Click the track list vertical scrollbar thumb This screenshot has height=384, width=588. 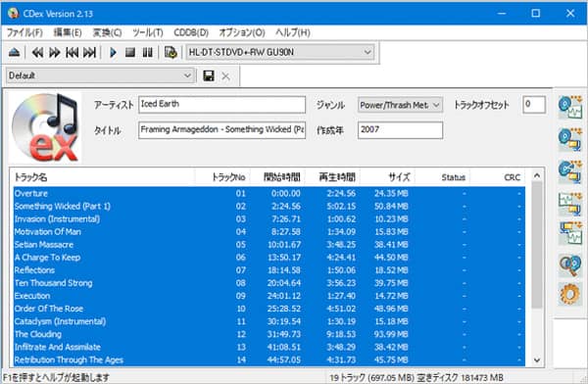(x=537, y=245)
